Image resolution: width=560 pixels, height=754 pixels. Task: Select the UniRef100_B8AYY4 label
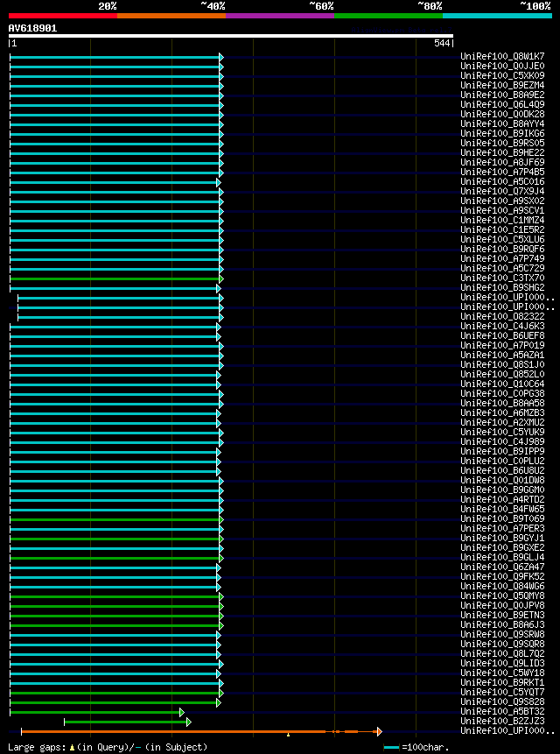point(502,123)
